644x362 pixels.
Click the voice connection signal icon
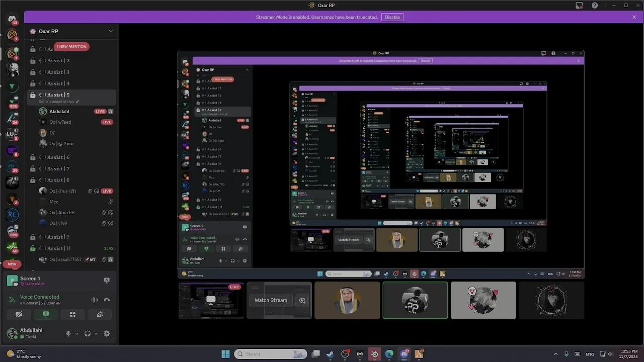12,300
